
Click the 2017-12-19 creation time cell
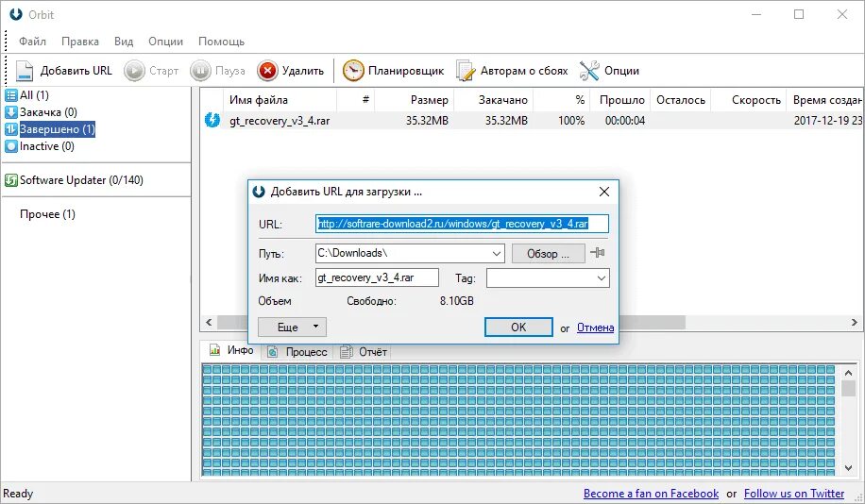tap(827, 120)
